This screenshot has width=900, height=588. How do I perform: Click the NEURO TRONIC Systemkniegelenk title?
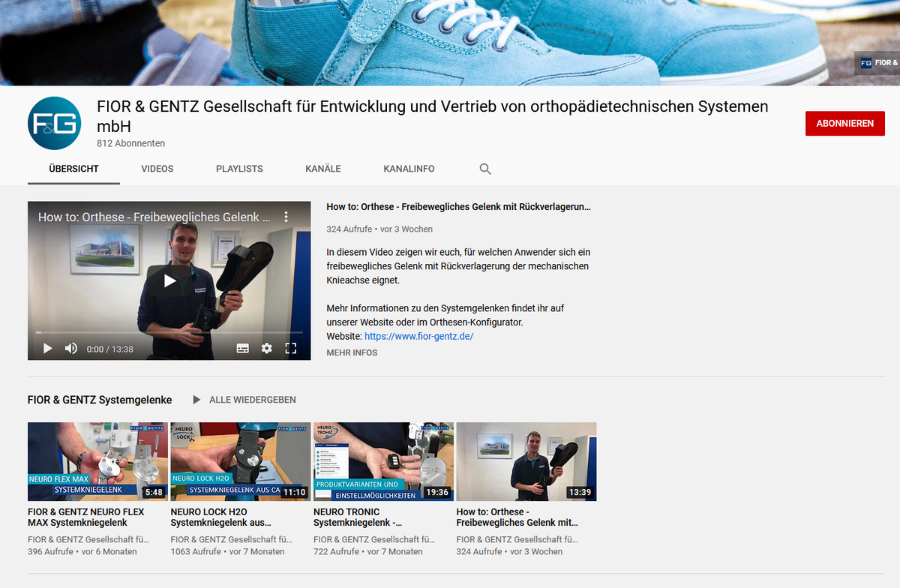(358, 517)
